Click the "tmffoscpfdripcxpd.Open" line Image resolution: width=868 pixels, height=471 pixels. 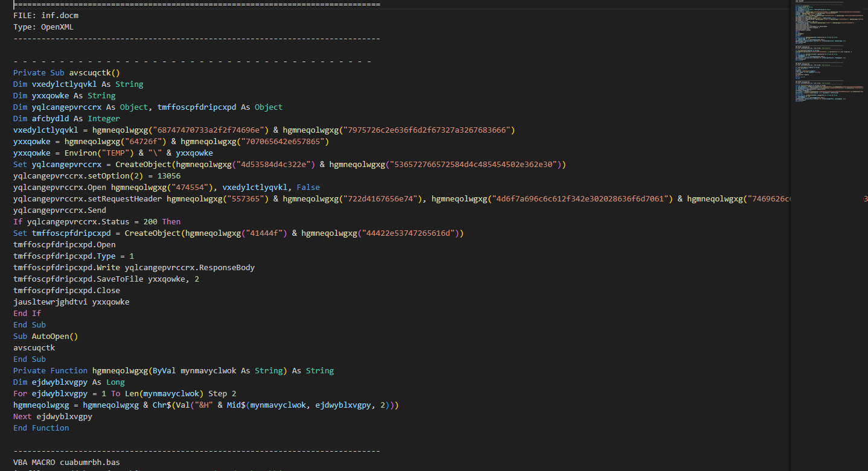pos(64,244)
